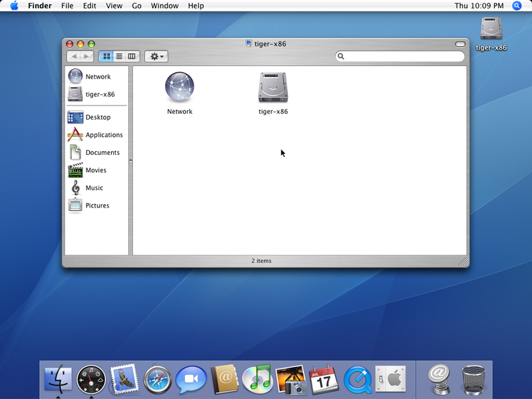Viewport: 532px width, 399px height.
Task: Select the tiger-x86 drive in the file pane
Action: pos(273,88)
